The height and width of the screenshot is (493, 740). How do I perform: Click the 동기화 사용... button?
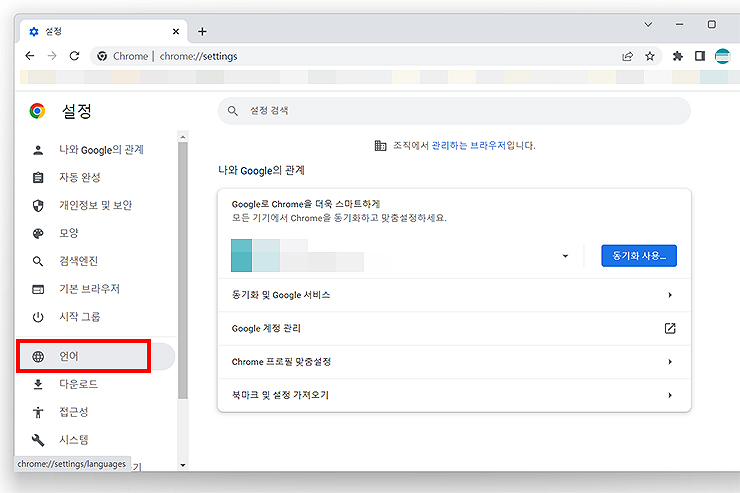pos(639,256)
